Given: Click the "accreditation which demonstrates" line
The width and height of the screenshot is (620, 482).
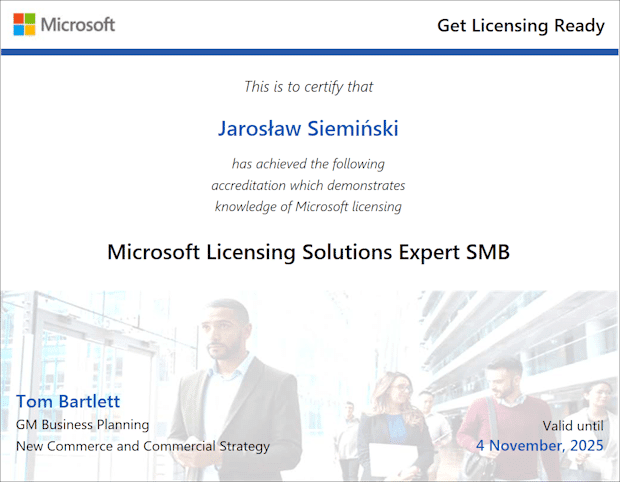Looking at the screenshot, I should click(308, 185).
